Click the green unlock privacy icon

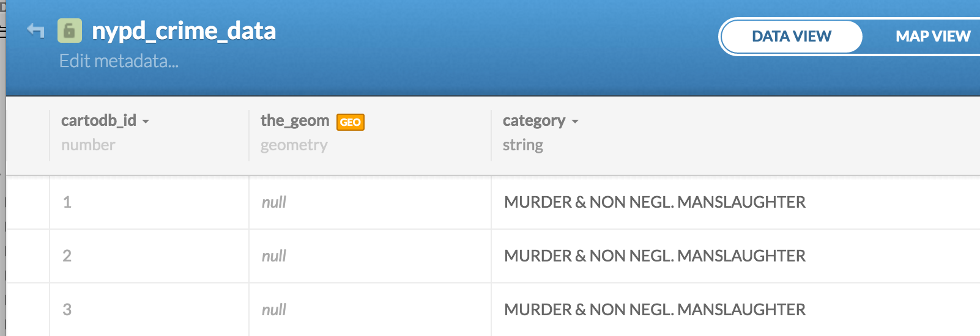70,31
